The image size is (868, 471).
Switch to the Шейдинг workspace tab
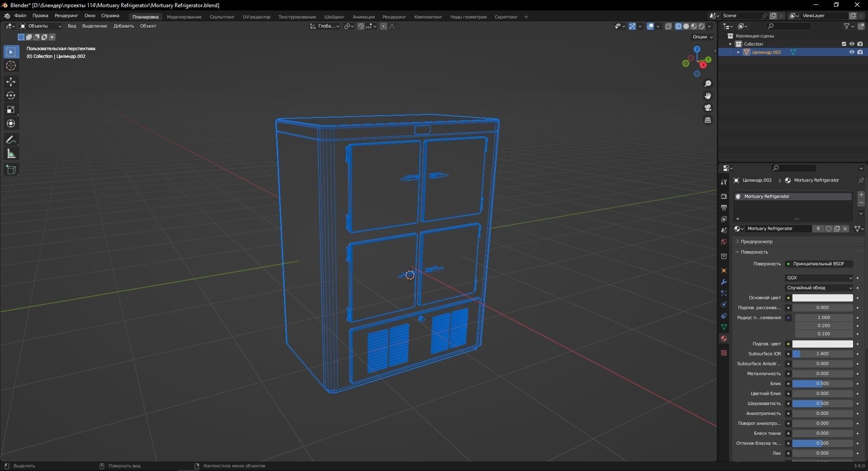[334, 17]
